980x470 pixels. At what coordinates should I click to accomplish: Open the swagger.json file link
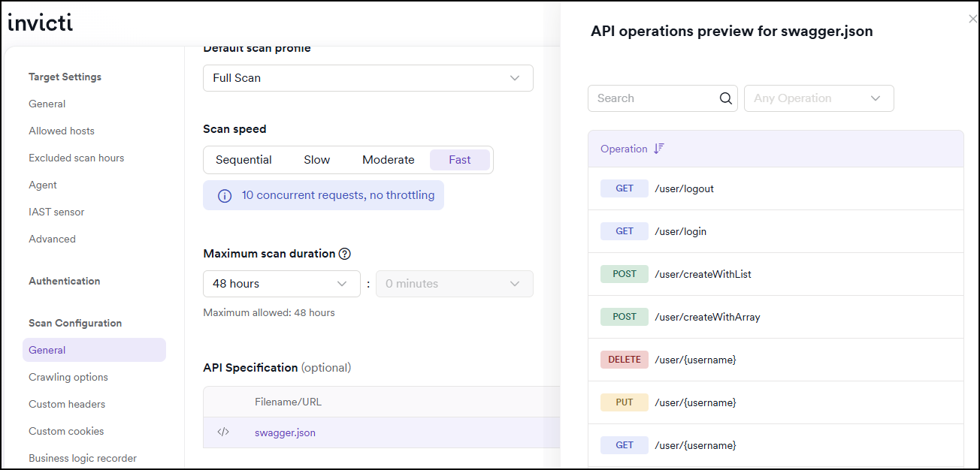pyautogui.click(x=285, y=432)
